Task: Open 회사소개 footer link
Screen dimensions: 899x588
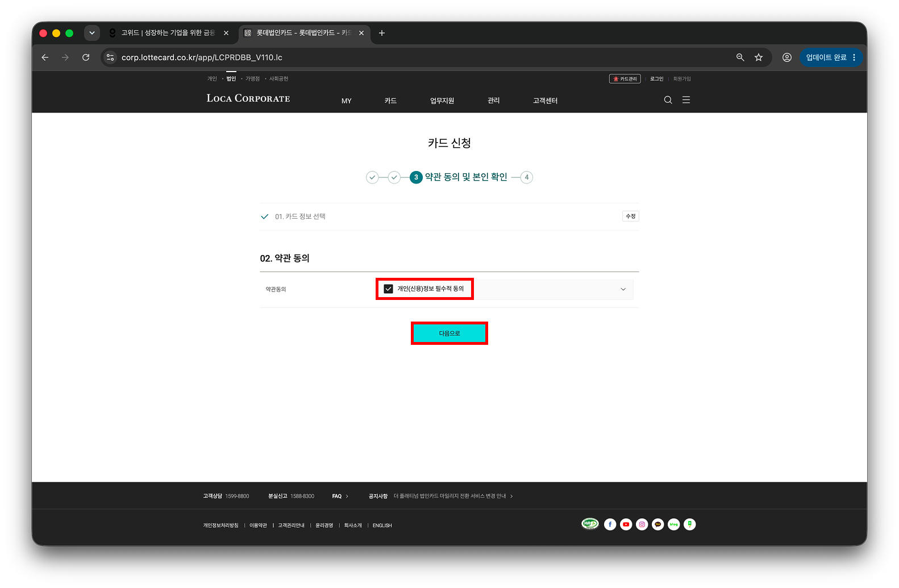Action: point(353,526)
